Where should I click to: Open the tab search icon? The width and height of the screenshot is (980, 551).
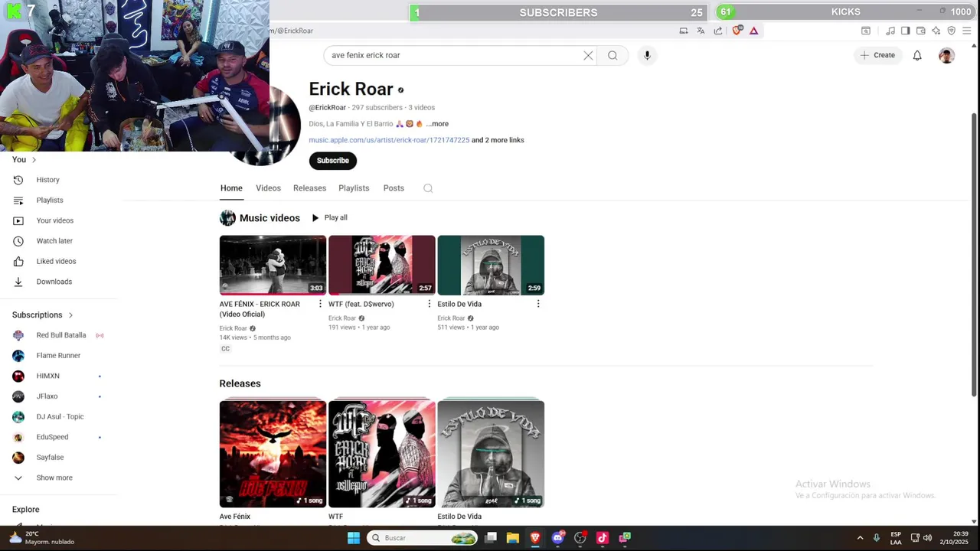pos(866,31)
